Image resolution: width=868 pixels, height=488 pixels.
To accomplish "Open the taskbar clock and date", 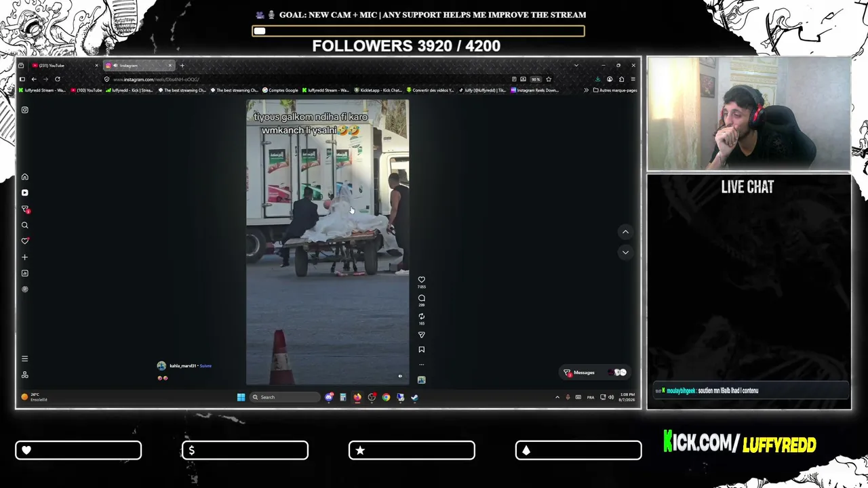I will coord(627,397).
